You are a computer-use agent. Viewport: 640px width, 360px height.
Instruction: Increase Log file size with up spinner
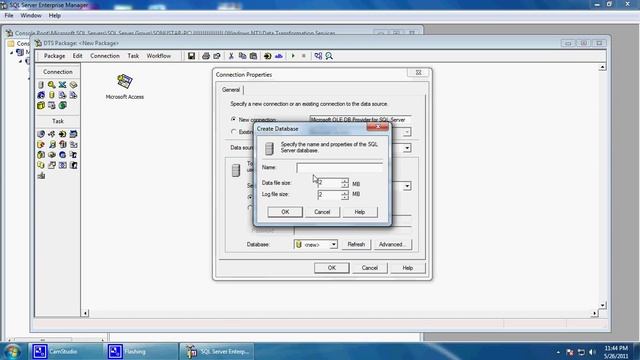(345, 192)
